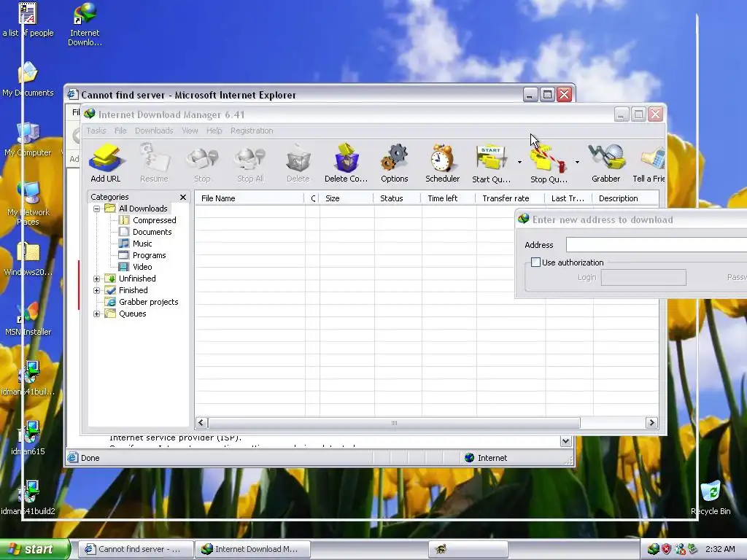Select the My Network Places desktop icon
This screenshot has width=747, height=560.
28,204
